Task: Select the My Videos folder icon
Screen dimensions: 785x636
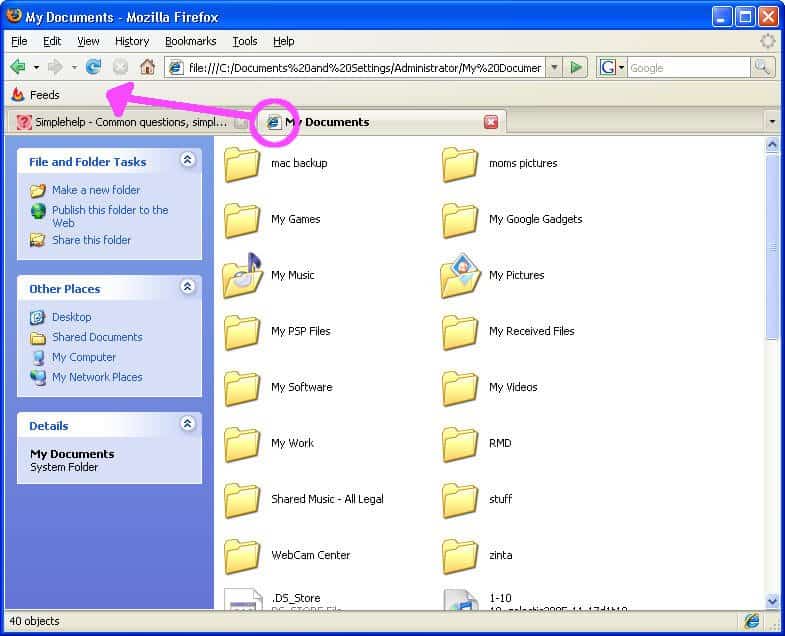Action: coord(460,388)
